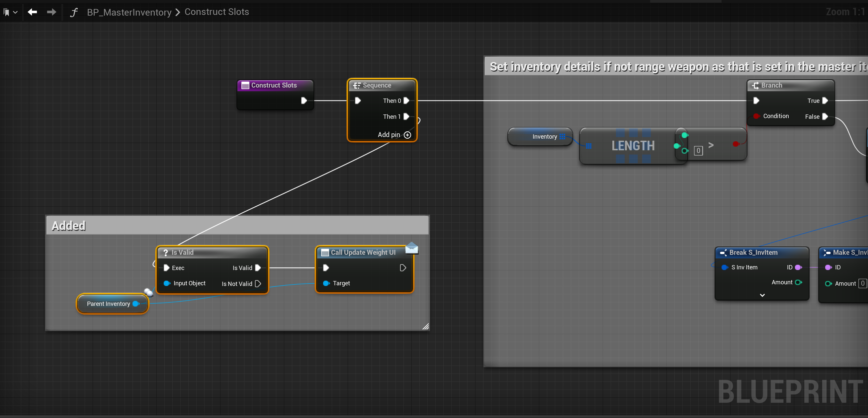Image resolution: width=868 pixels, height=418 pixels.
Task: Click the Is Not Valid output pin
Action: (x=258, y=284)
